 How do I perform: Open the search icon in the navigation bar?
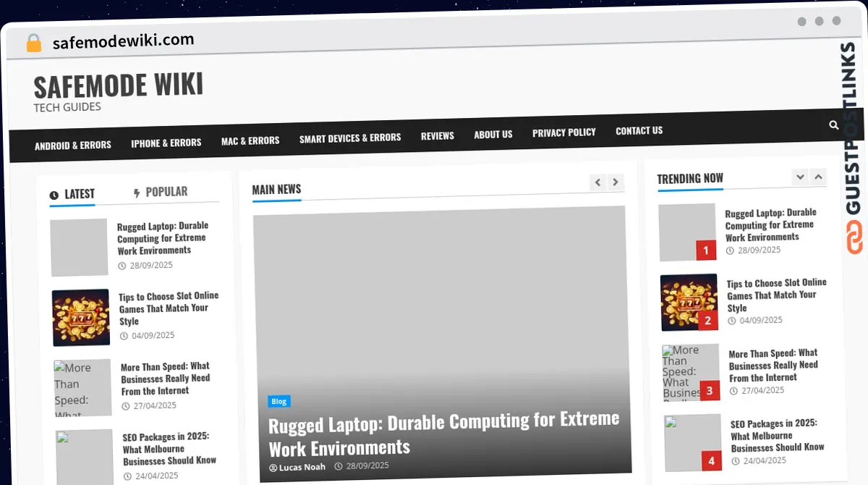click(x=833, y=125)
